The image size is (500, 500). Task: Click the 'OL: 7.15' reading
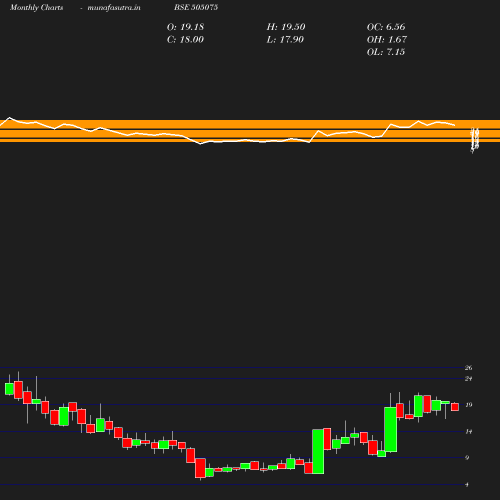pos(386,52)
